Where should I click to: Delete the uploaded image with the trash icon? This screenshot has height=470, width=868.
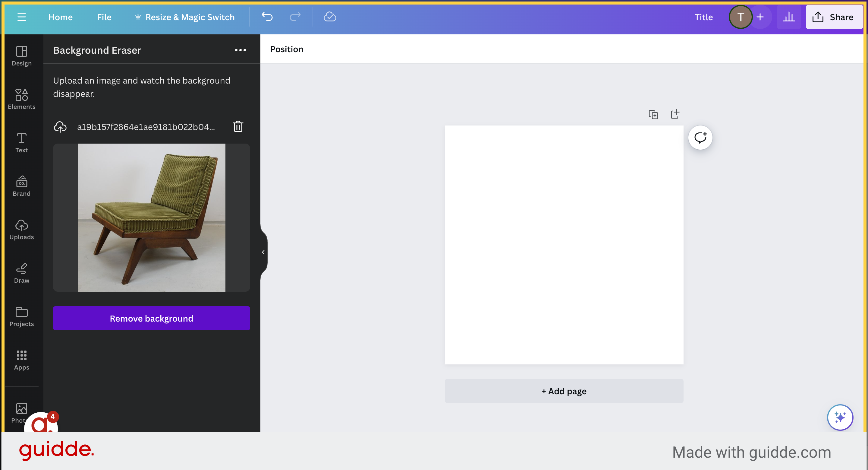click(x=238, y=126)
